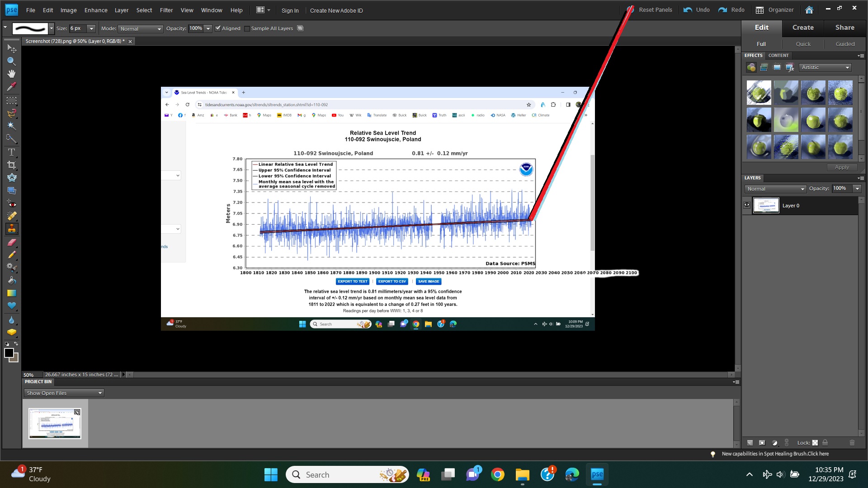
Task: Enable Sample All Layers checkbox
Action: (x=247, y=28)
